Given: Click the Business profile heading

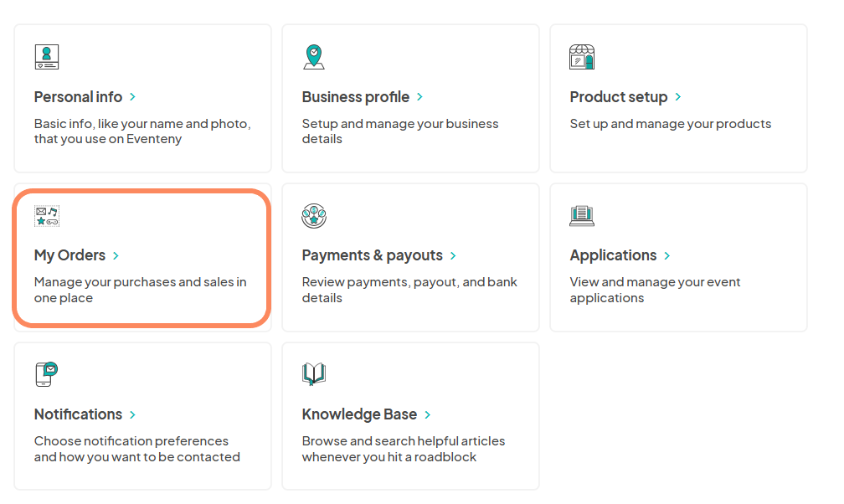Looking at the screenshot, I should tap(355, 97).
